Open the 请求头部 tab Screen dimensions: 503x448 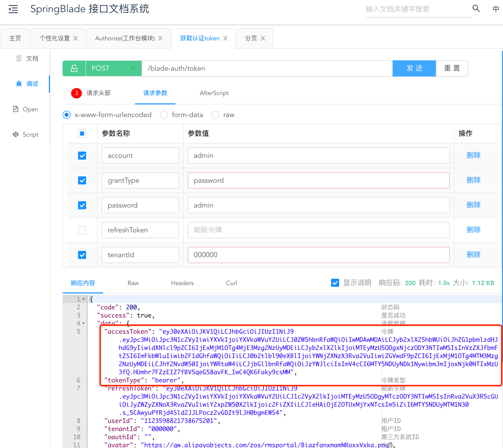[x=99, y=93]
